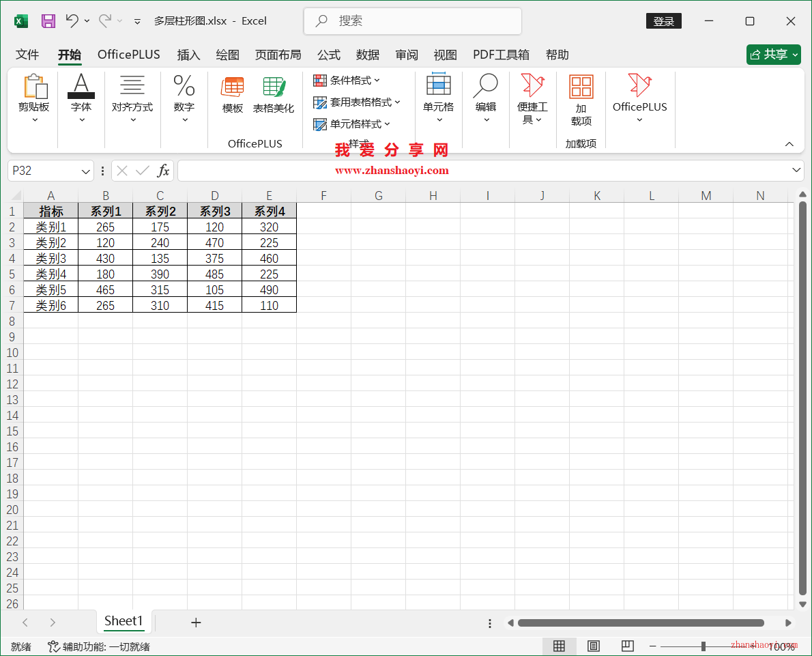Viewport: 812px width, 656px height.
Task: Switch to the Formulas (公式) tab
Action: tap(328, 55)
